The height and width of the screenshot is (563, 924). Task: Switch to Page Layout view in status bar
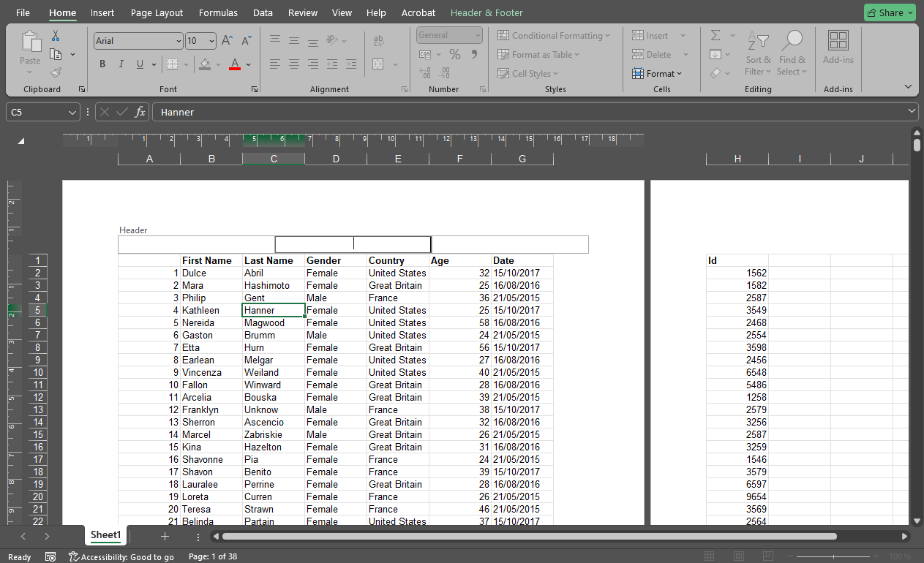click(x=739, y=556)
